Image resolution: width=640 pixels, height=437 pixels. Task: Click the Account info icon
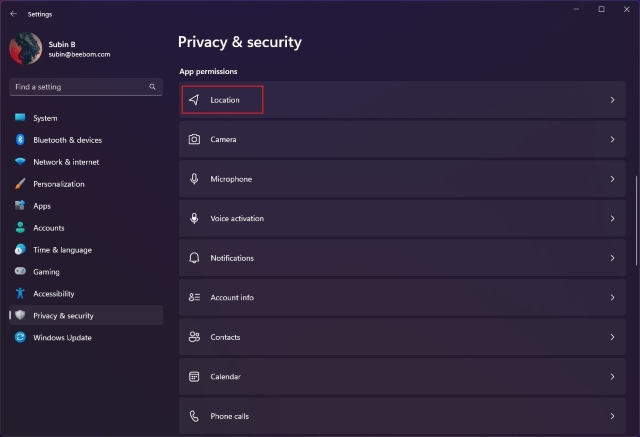[194, 297]
